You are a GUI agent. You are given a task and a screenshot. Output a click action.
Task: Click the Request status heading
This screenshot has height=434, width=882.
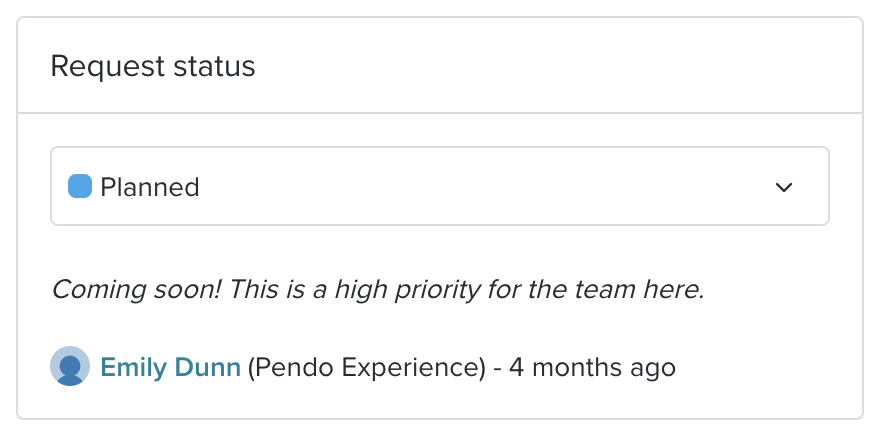(153, 66)
